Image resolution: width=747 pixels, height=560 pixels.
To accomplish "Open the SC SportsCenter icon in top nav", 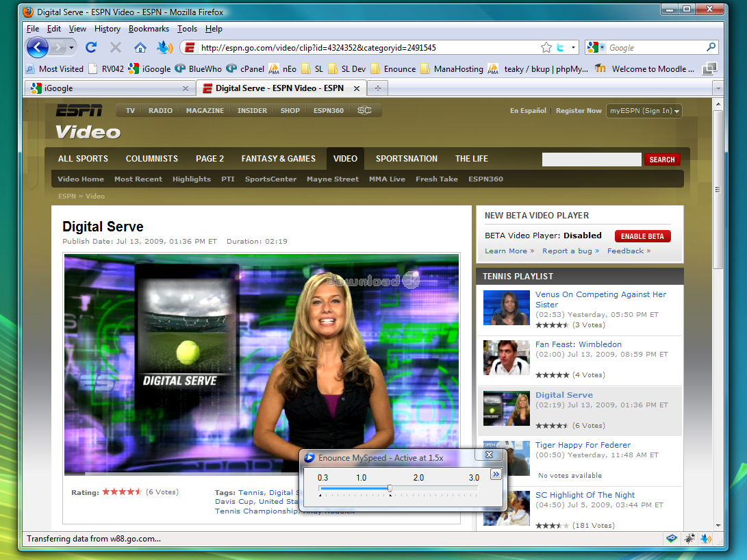I will (364, 110).
